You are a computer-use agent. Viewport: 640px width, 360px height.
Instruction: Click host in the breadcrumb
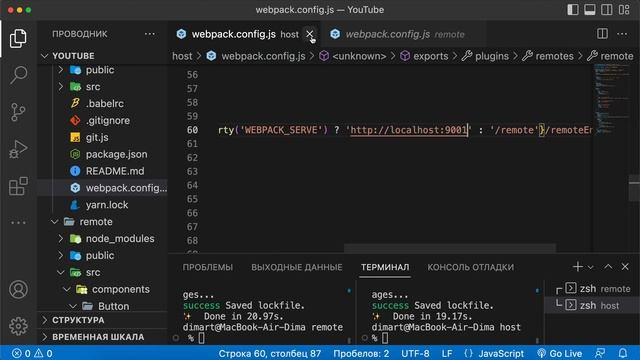coord(182,56)
